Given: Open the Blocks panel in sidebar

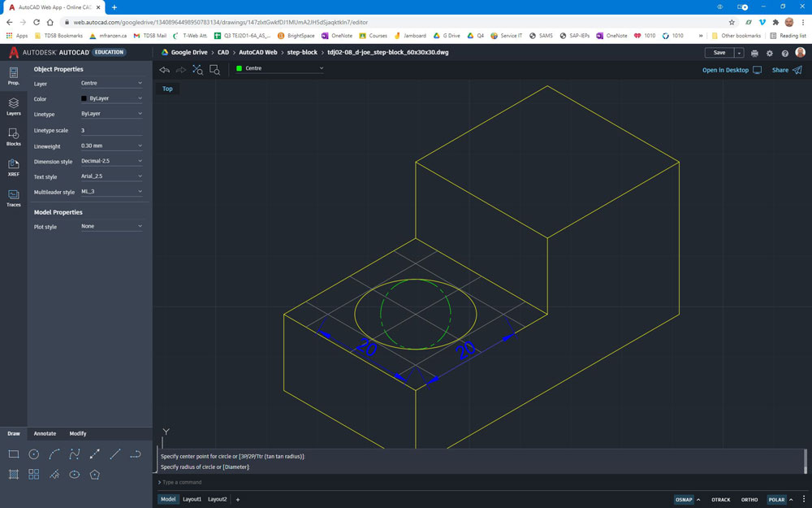Looking at the screenshot, I should (x=14, y=137).
